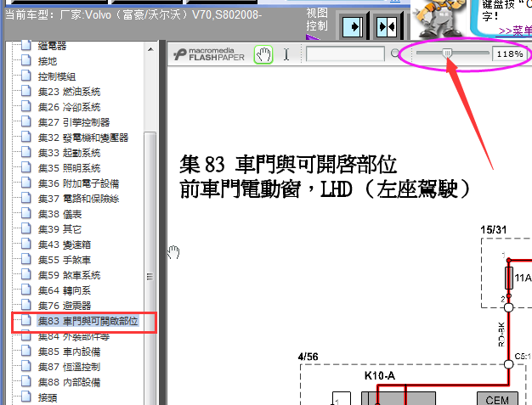Click the collapse arrows view control button

tap(387, 27)
